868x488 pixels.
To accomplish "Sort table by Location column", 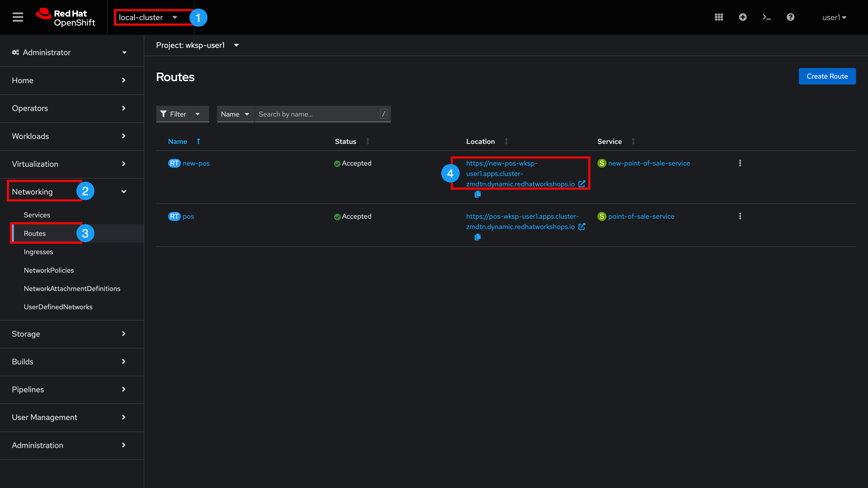I will click(x=506, y=141).
